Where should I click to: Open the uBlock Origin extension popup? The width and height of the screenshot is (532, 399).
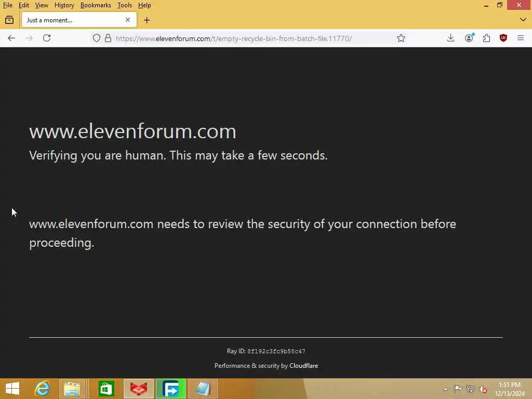pyautogui.click(x=503, y=38)
